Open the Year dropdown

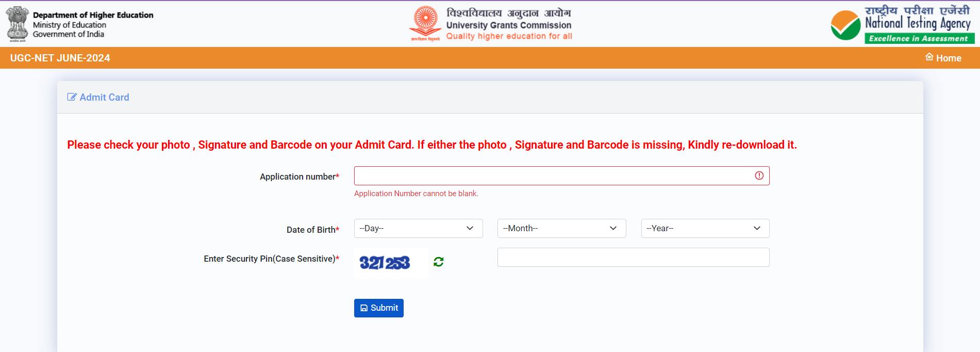pyautogui.click(x=705, y=228)
